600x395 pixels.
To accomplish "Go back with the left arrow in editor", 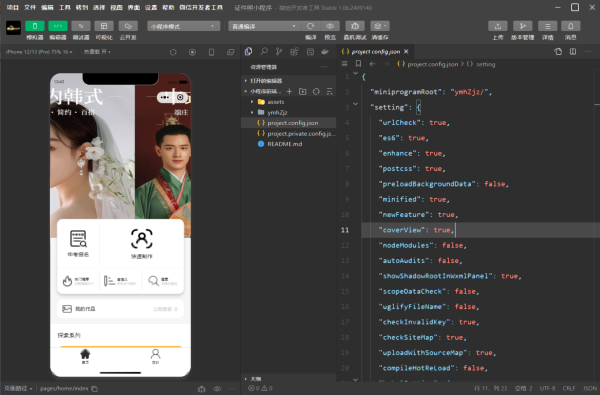I will 372,64.
